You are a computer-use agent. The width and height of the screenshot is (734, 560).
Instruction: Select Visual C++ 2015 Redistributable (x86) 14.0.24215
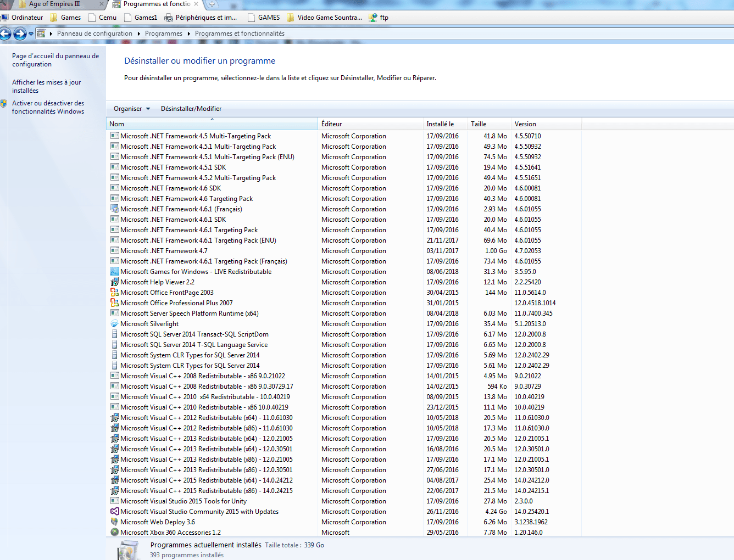pyautogui.click(x=207, y=491)
